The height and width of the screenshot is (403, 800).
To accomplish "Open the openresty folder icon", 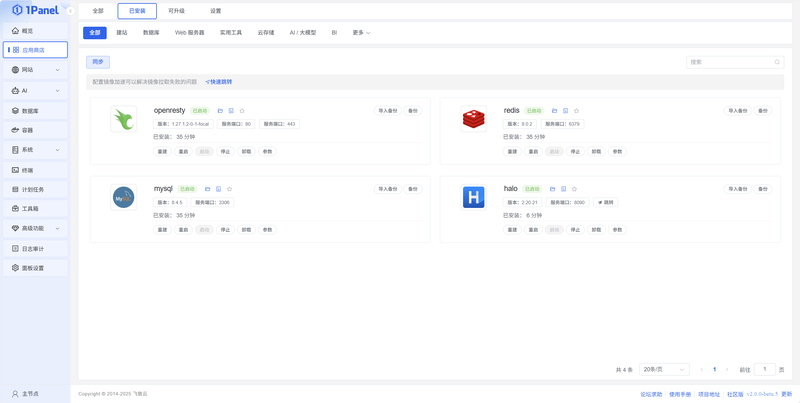I will coord(220,111).
